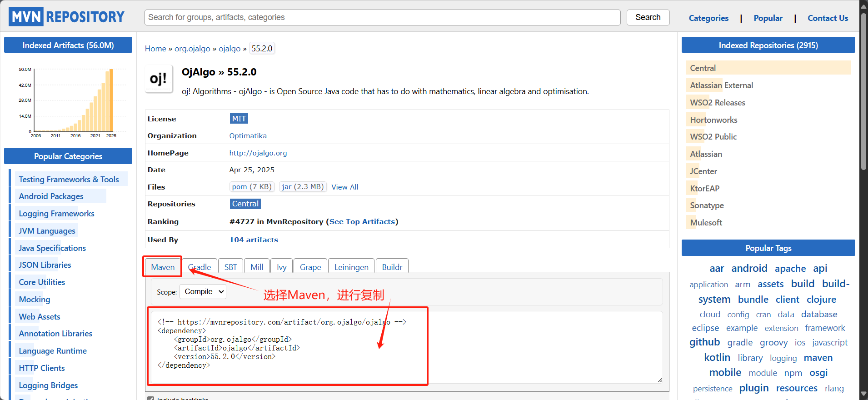The image size is (868, 400).
Task: Download the pom (7 KB) file
Action: 252,187
